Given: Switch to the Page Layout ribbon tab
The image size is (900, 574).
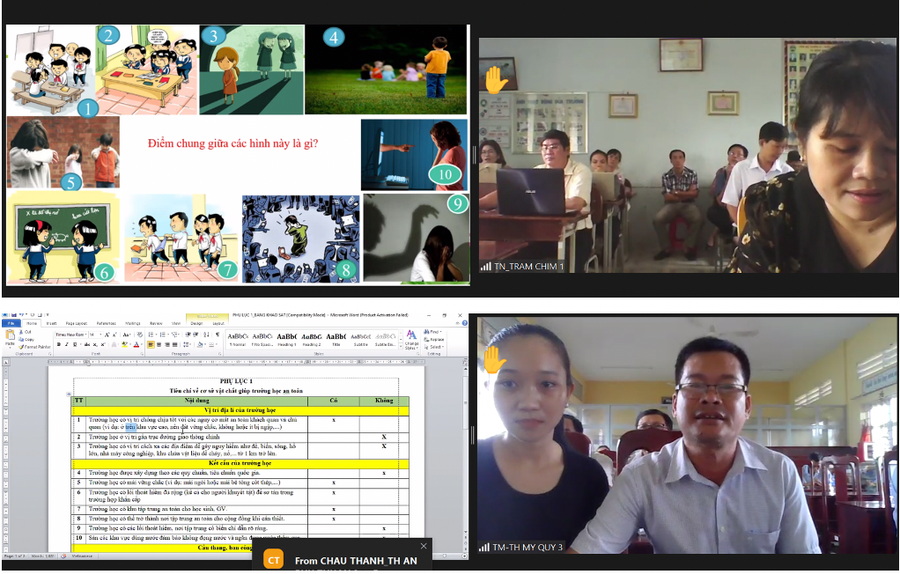Looking at the screenshot, I should point(75,323).
